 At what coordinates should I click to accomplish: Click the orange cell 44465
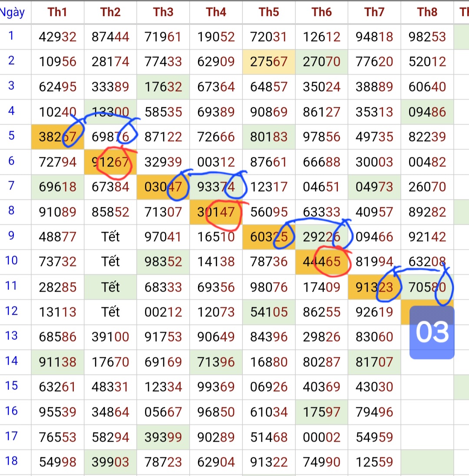click(x=321, y=262)
